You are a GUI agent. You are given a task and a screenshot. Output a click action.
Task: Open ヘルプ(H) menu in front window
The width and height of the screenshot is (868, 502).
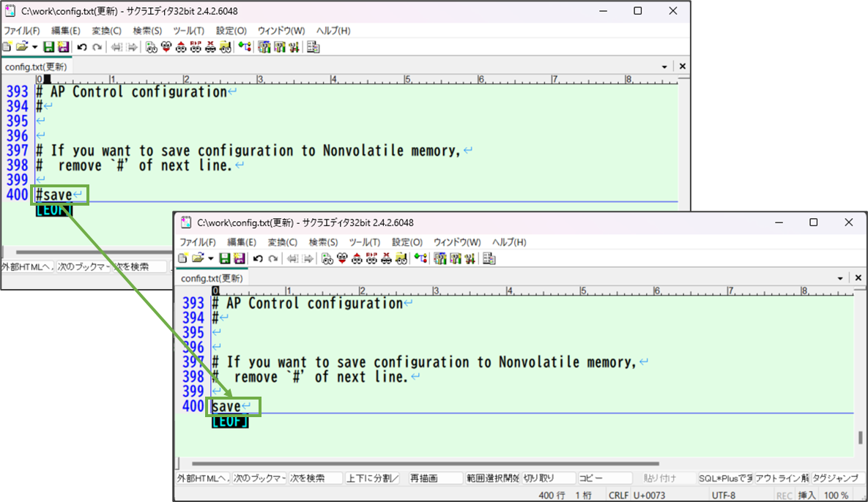click(509, 242)
